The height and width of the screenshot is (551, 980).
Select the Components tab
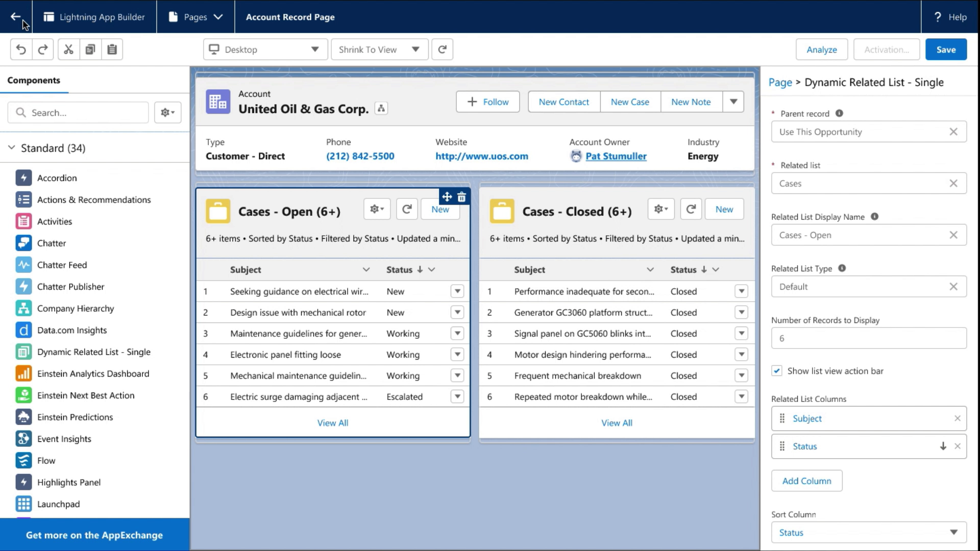[x=34, y=80]
